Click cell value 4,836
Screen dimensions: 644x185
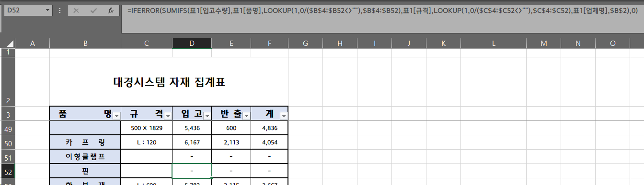click(269, 128)
